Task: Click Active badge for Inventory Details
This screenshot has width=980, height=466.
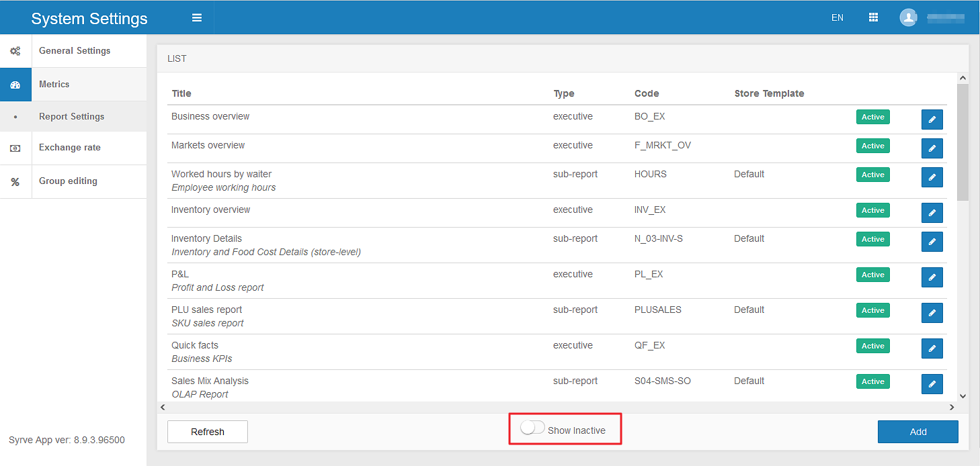Action: [872, 239]
